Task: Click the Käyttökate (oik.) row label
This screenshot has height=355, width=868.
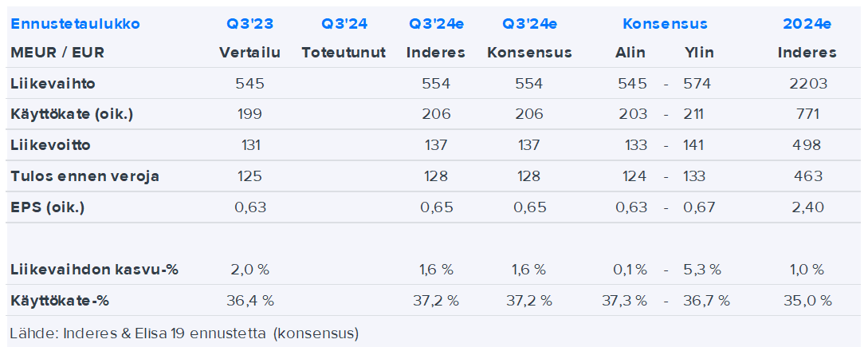Action: [x=72, y=114]
